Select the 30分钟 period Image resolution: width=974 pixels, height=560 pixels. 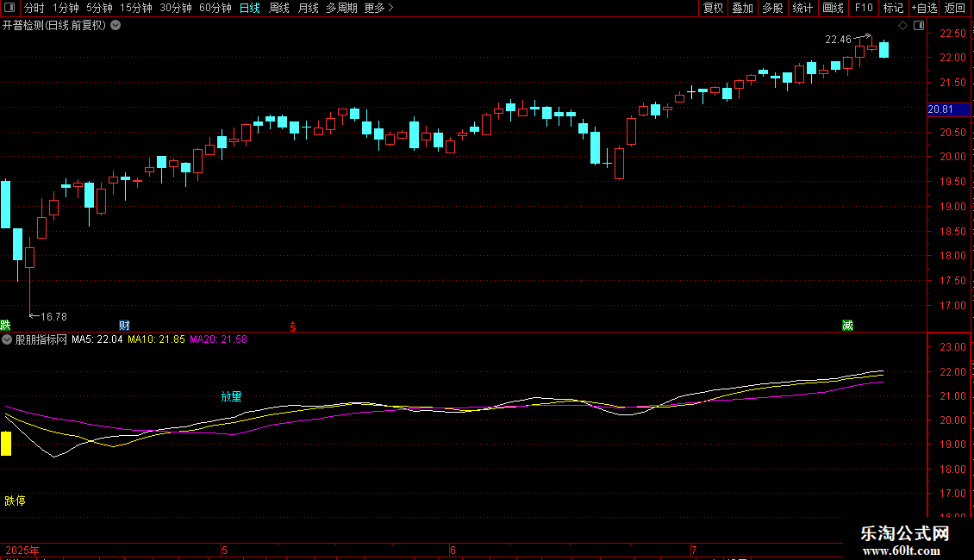[175, 8]
